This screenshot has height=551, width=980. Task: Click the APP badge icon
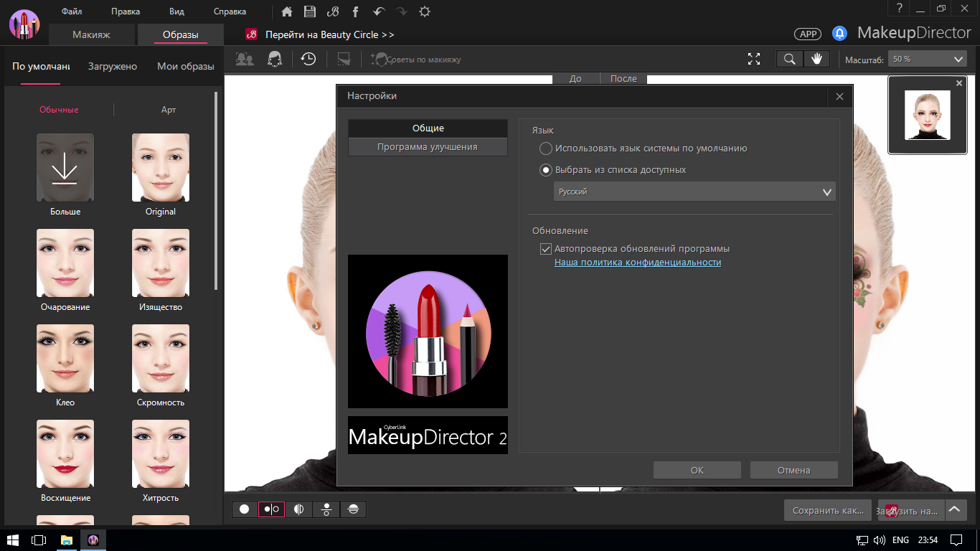808,34
